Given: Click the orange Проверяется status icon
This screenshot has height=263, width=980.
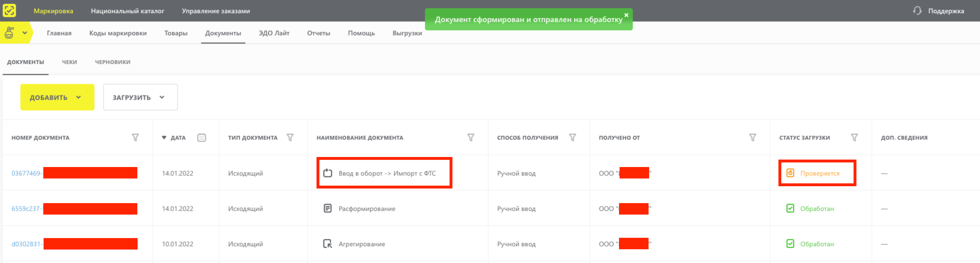Looking at the screenshot, I should [x=790, y=173].
